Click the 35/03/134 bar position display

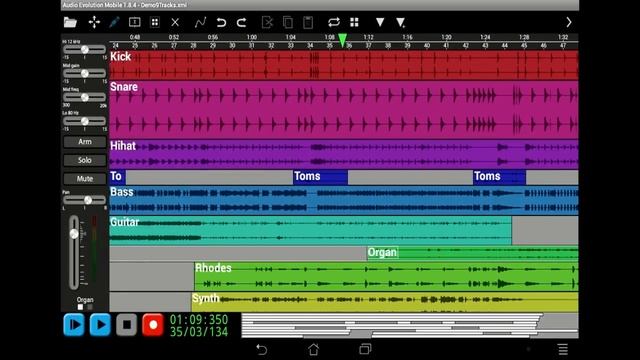pyautogui.click(x=199, y=331)
